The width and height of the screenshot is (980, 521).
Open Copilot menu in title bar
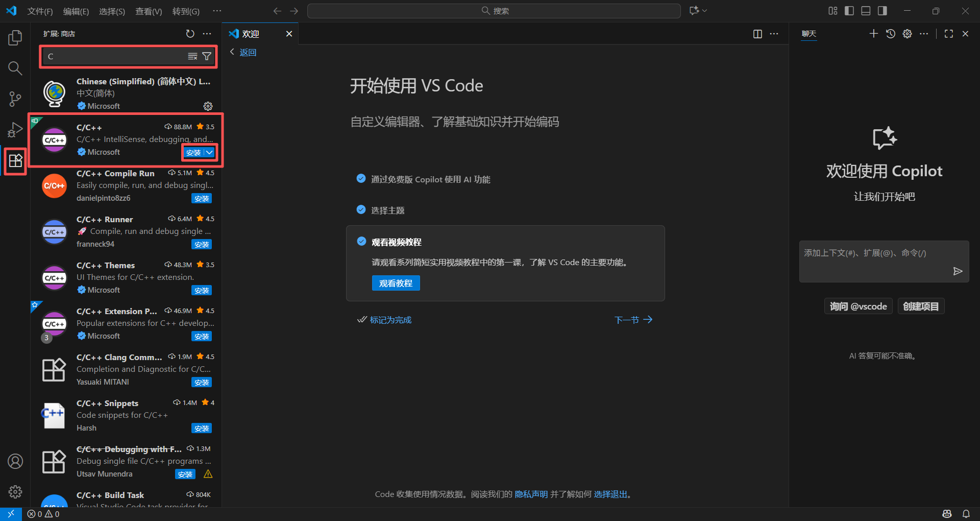698,11
